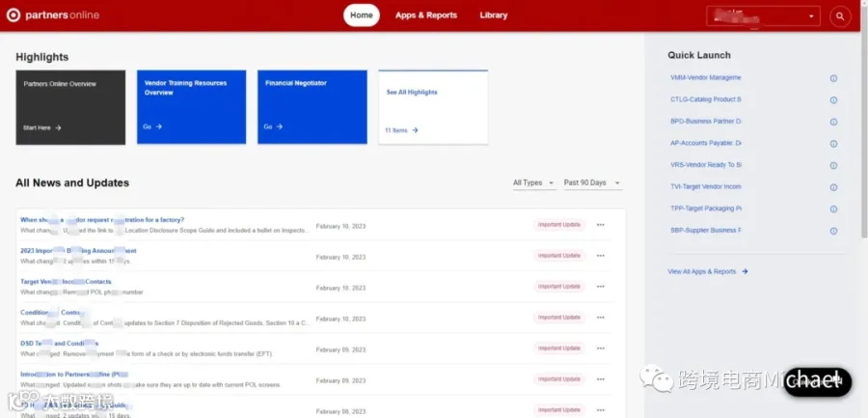Open more options for Target Vendor Income Contacts
The image size is (868, 418).
tap(601, 287)
